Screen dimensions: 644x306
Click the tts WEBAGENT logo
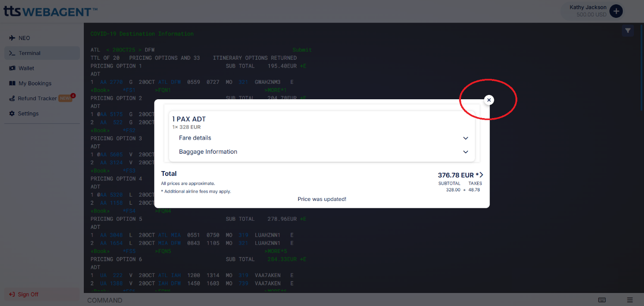pos(51,11)
